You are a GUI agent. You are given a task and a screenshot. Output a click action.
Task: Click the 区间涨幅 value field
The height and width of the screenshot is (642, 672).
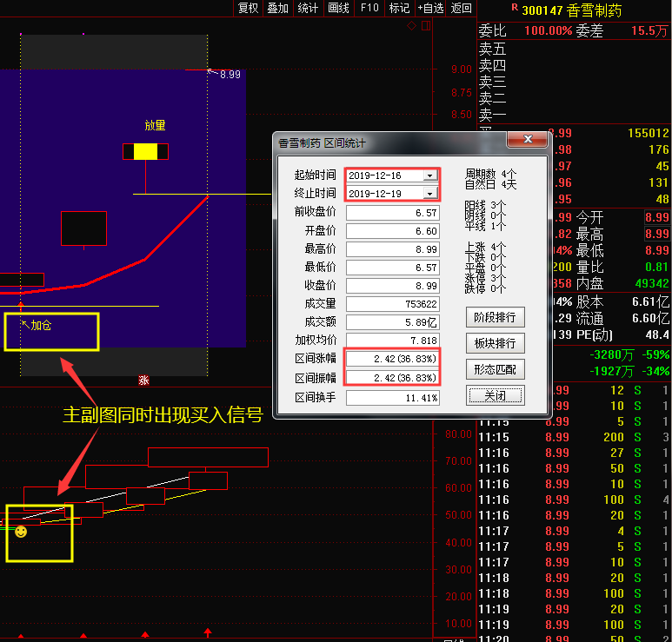392,359
